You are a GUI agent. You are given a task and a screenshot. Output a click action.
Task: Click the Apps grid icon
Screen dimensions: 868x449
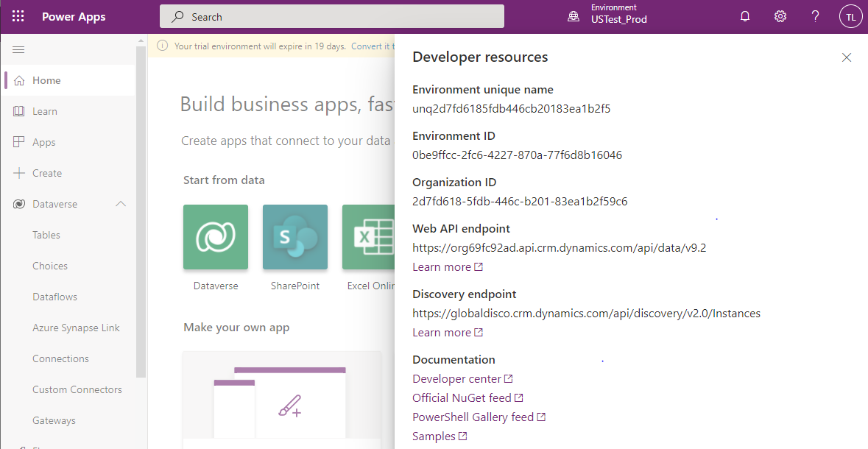(x=19, y=142)
